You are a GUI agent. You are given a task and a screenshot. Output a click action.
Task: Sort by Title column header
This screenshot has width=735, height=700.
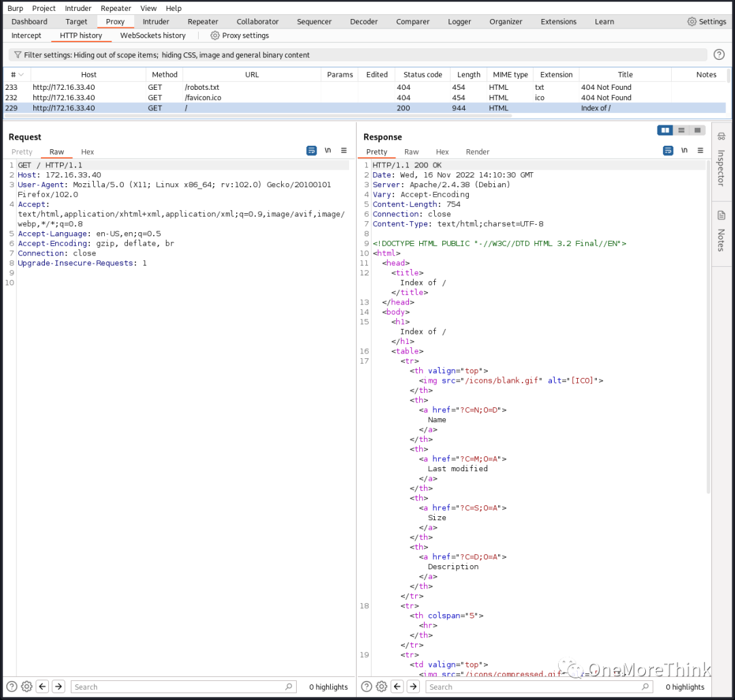click(x=625, y=74)
